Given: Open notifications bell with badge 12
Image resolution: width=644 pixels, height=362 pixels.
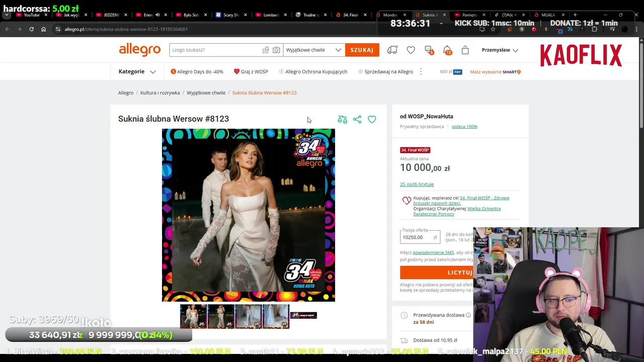Looking at the screenshot, I should coord(447,50).
